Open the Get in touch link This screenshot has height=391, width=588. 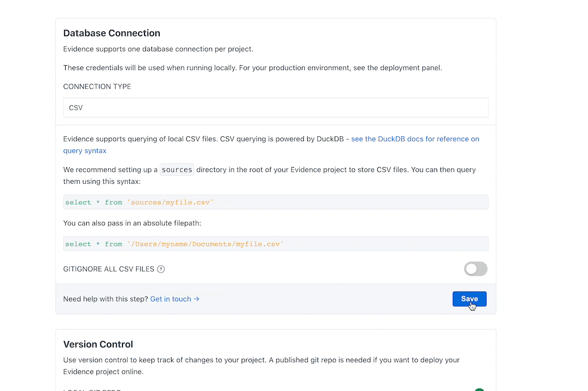[170, 299]
